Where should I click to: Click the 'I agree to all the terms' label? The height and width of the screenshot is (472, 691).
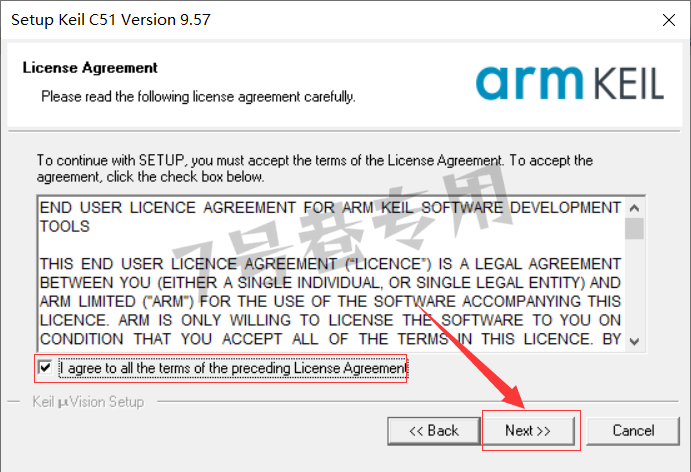[x=234, y=368]
